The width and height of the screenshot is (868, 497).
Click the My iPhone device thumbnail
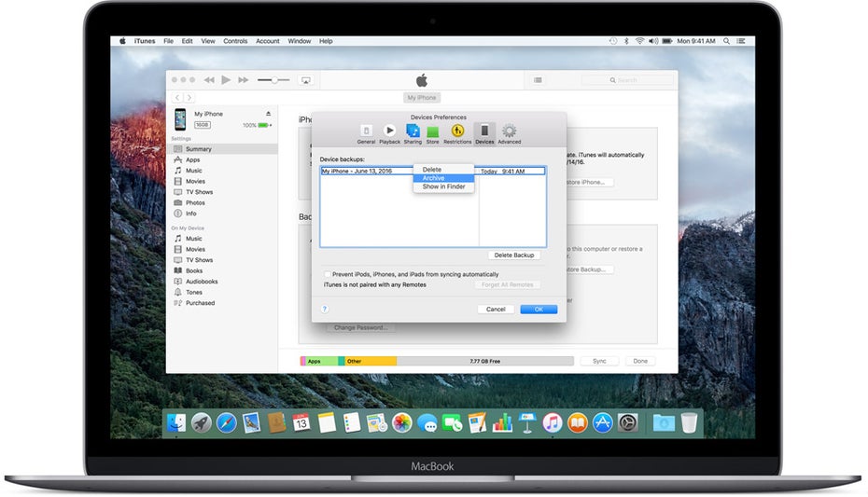click(x=180, y=119)
